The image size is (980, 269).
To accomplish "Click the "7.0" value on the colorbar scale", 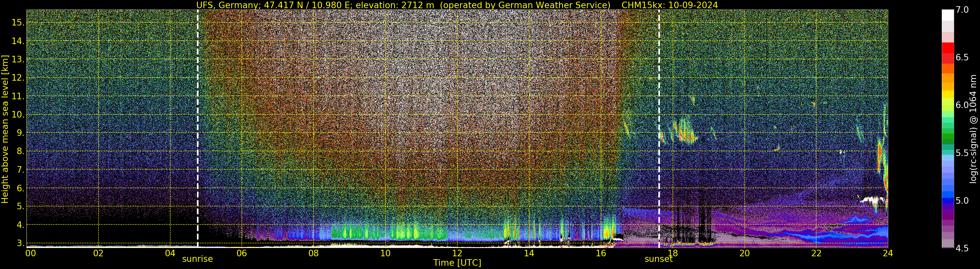I will point(962,10).
